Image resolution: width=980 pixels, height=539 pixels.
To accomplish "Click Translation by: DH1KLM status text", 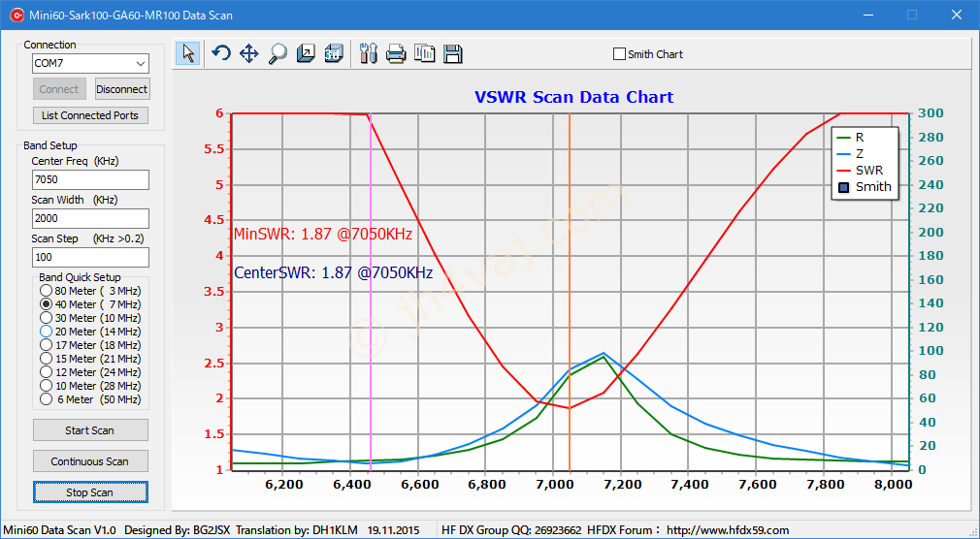I will (x=296, y=530).
